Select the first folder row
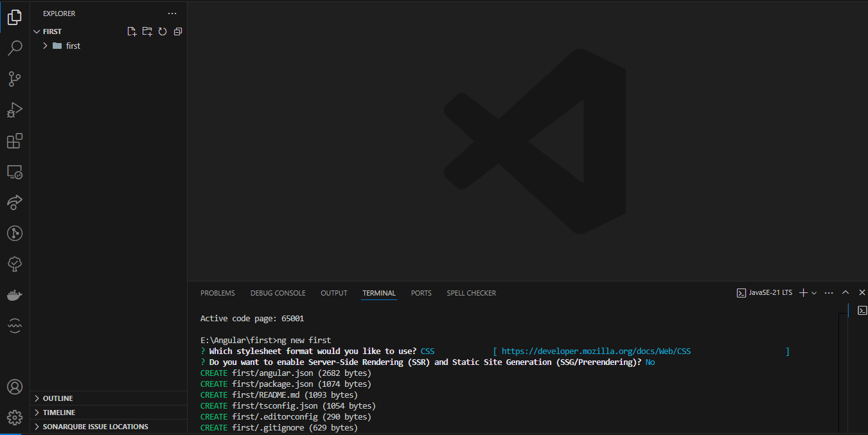 coord(109,46)
